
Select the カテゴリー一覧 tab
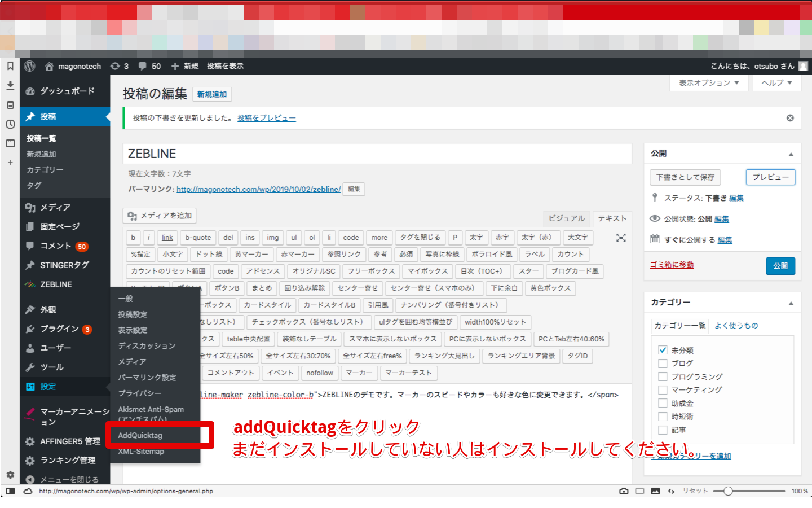pyautogui.click(x=679, y=326)
